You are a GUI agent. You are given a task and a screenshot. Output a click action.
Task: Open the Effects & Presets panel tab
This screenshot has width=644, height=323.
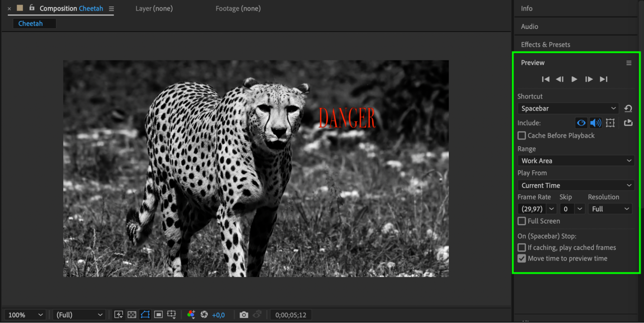click(545, 44)
